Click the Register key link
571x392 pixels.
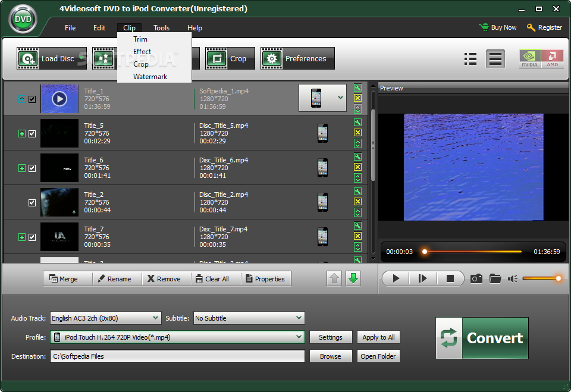(544, 27)
